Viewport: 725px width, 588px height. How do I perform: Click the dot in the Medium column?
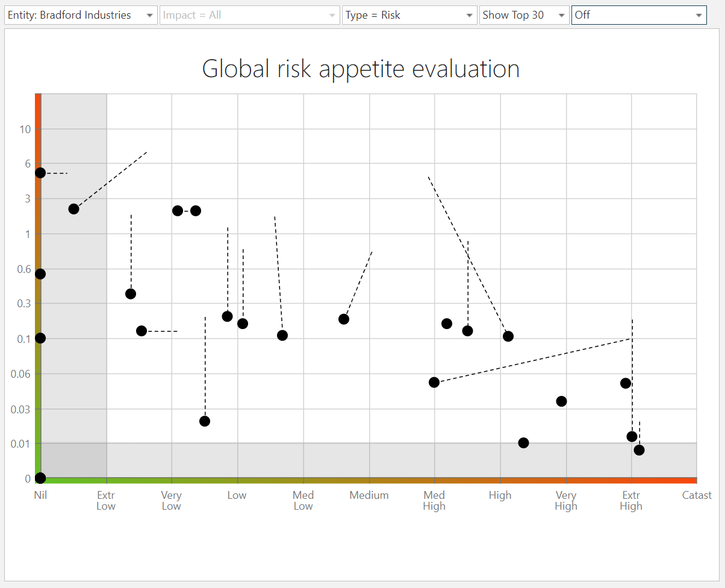pyautogui.click(x=344, y=319)
